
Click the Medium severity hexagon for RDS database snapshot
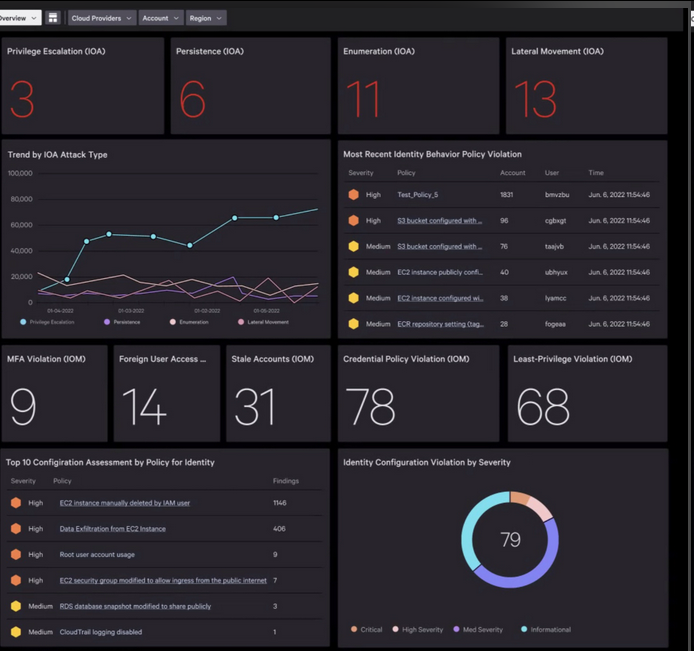point(16,606)
